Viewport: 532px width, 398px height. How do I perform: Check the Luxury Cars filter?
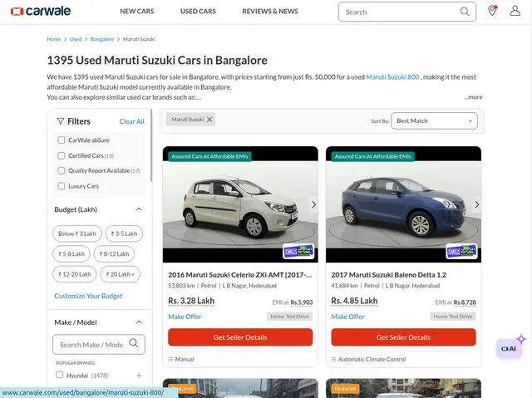[62, 186]
